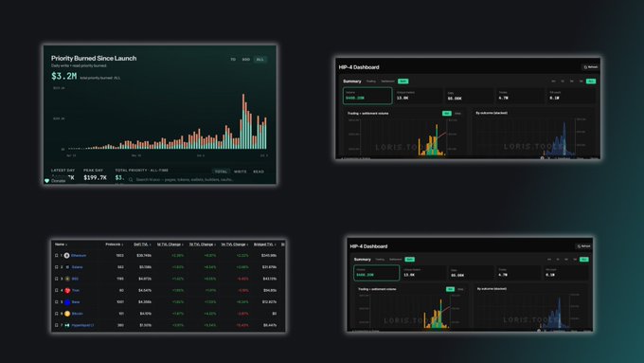Click the BSC chain logo

coord(67,279)
